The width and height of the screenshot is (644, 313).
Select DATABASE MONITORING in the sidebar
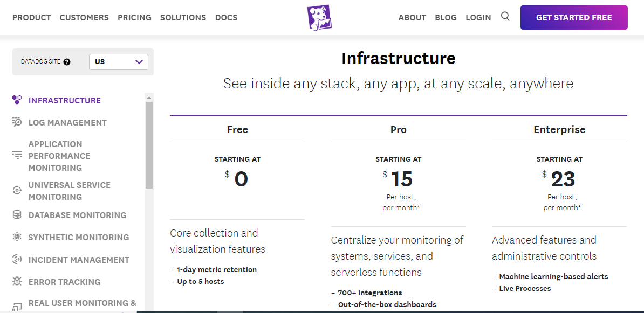(77, 215)
